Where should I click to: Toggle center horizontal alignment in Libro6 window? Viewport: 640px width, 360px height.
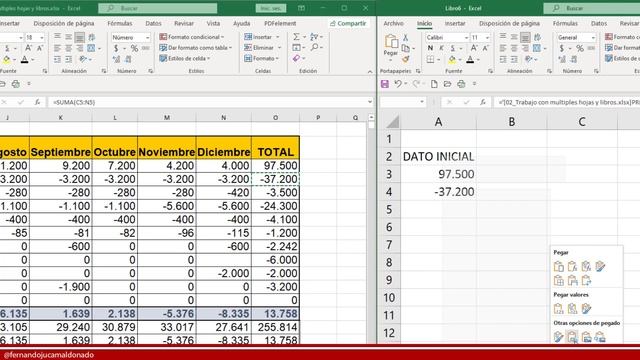point(514,49)
